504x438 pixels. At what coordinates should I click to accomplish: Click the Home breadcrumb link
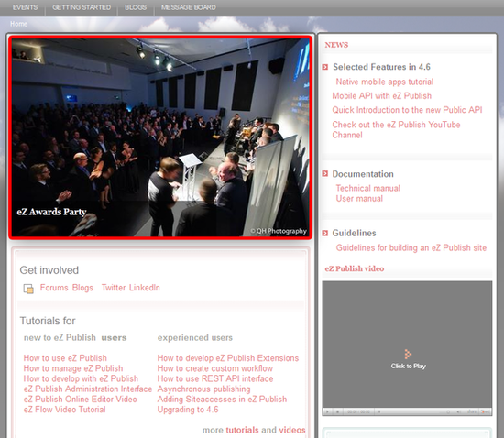click(x=18, y=24)
